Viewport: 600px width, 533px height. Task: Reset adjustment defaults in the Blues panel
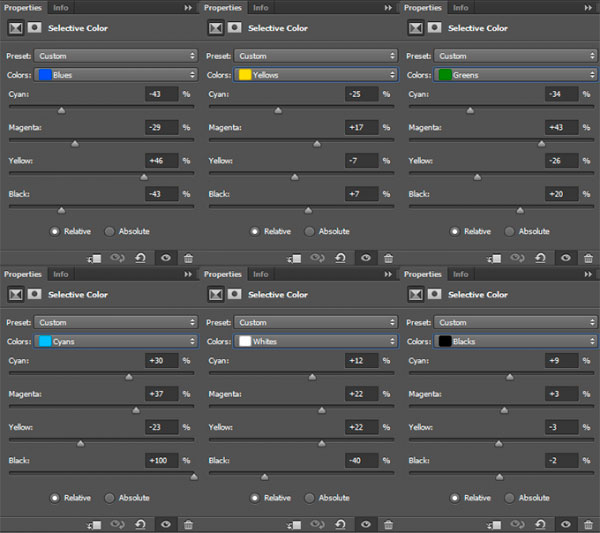click(x=140, y=258)
